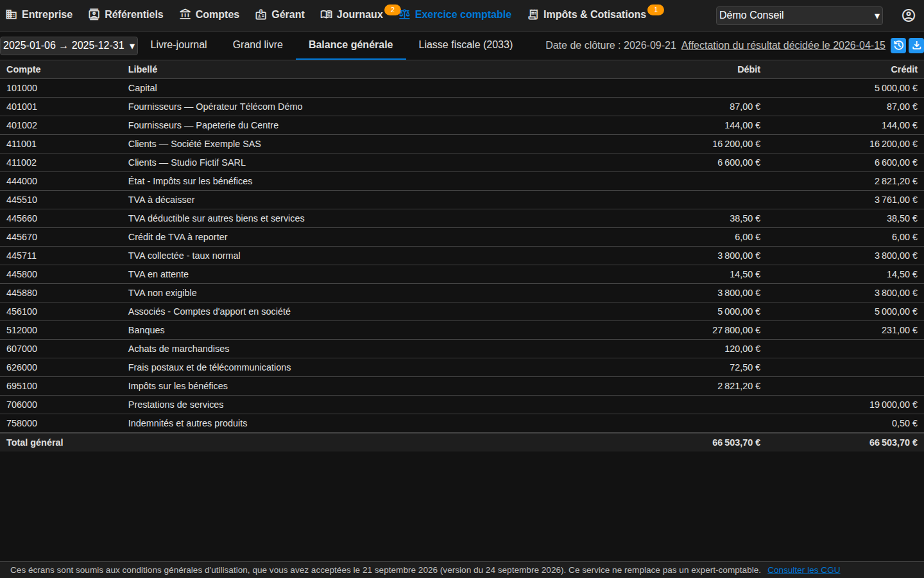Click the Libellé column header
This screenshot has height=578, width=924.
(142, 69)
